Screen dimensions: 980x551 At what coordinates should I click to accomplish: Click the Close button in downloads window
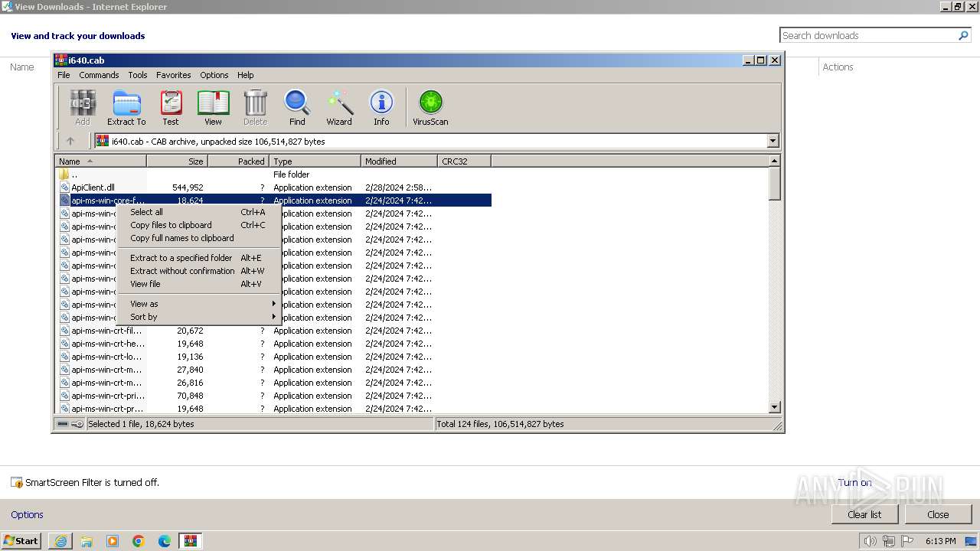[x=938, y=514]
